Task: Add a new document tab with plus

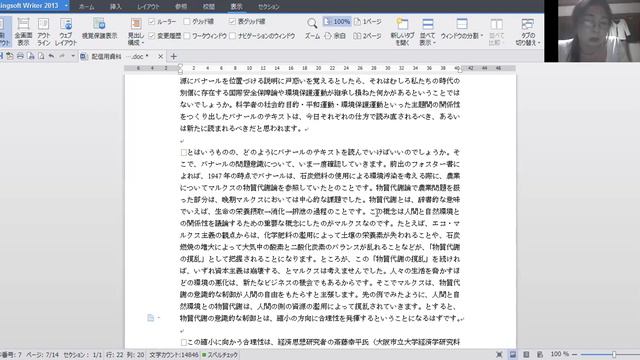Action: tap(173, 56)
